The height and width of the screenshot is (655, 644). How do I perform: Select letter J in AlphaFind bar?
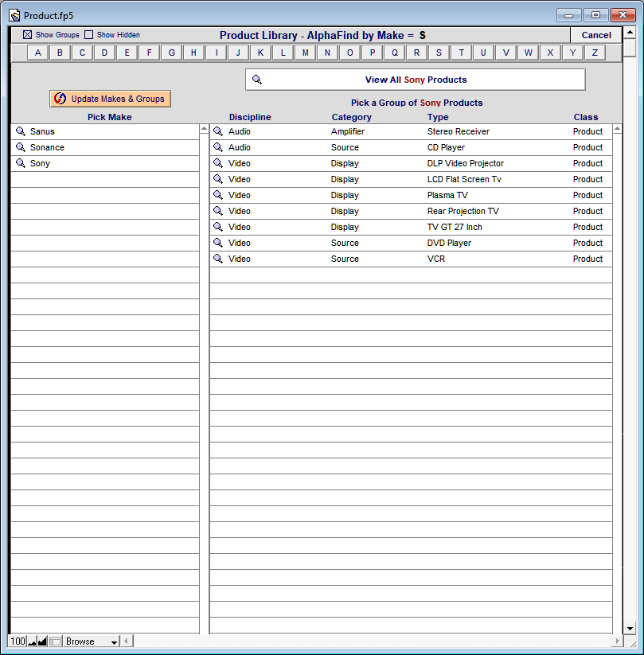click(x=238, y=53)
